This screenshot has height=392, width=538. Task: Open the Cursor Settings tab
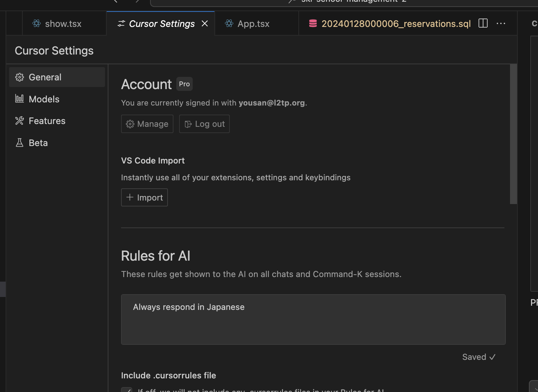pos(161,23)
